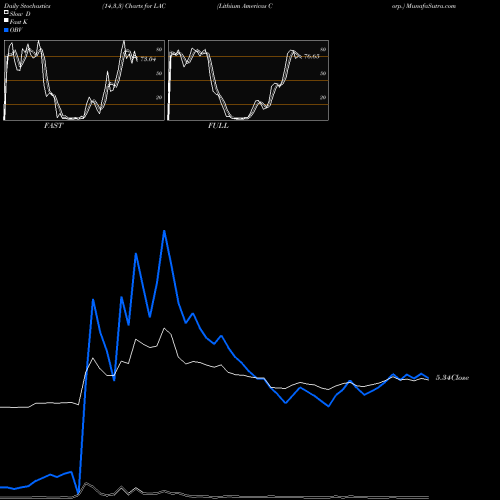Image resolution: width=500 pixels, height=500 pixels.
Task: Click the 80 level label in FULL chart
Action: (323, 49)
